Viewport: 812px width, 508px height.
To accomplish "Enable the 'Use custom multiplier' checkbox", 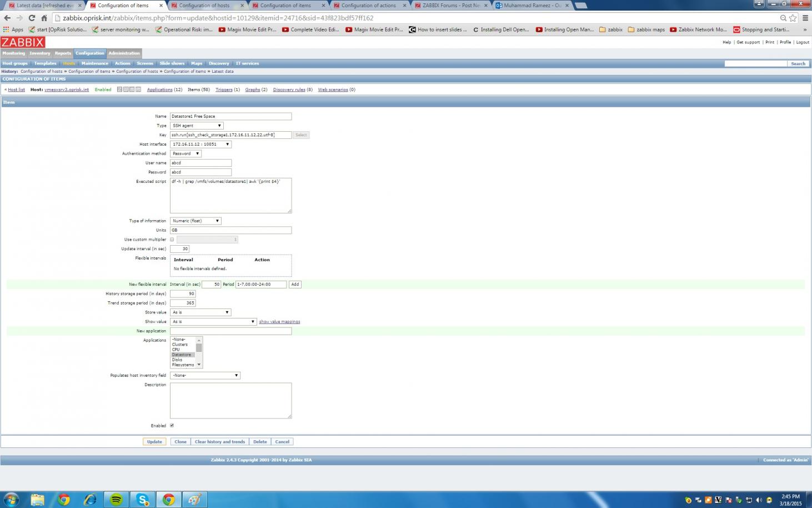I will [x=172, y=240].
